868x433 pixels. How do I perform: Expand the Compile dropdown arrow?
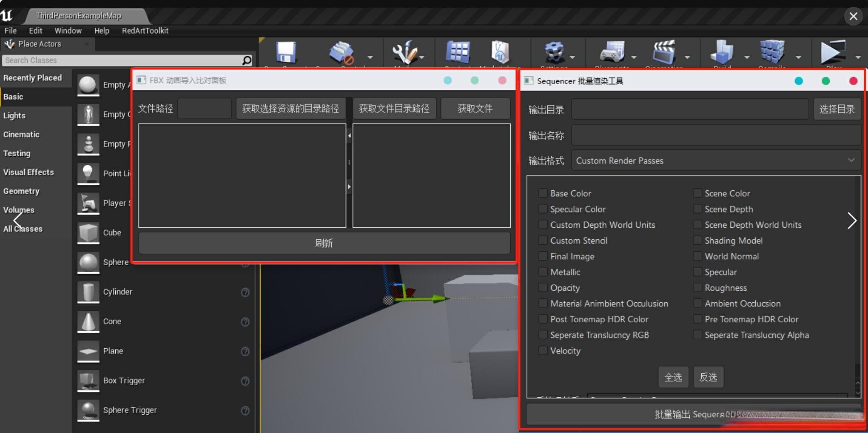click(798, 57)
